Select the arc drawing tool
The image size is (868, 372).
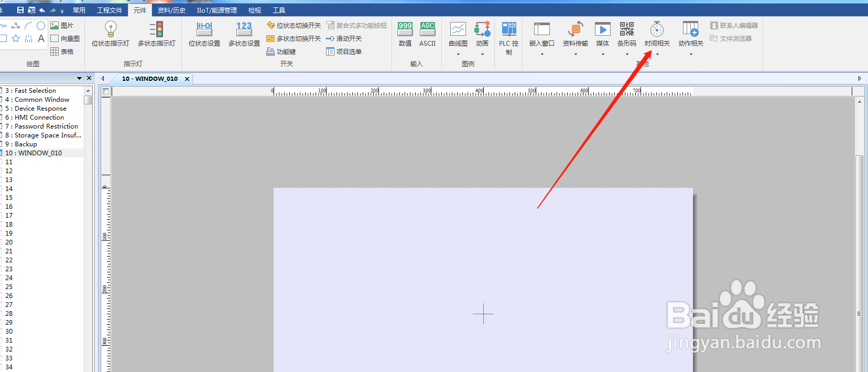pos(28,25)
